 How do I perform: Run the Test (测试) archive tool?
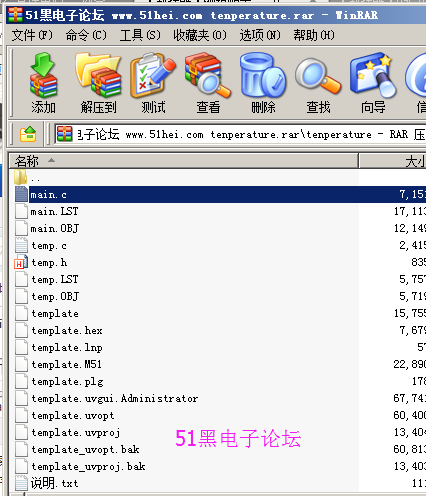[x=153, y=83]
